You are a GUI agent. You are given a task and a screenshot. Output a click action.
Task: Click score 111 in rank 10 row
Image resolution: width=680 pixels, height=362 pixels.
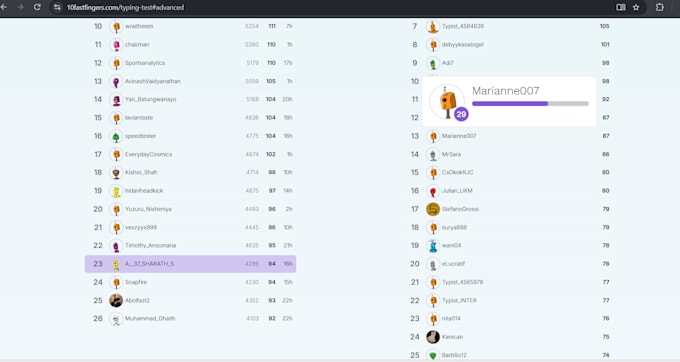coord(272,26)
